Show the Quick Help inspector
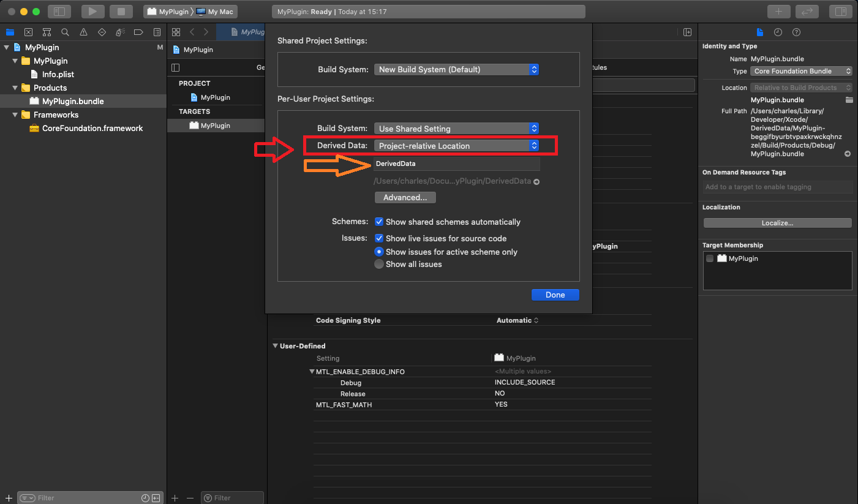 pyautogui.click(x=796, y=32)
